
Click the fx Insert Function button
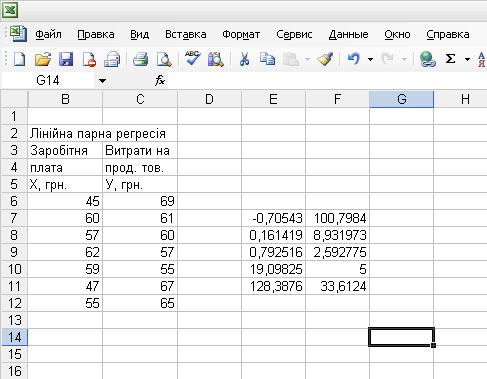(160, 80)
